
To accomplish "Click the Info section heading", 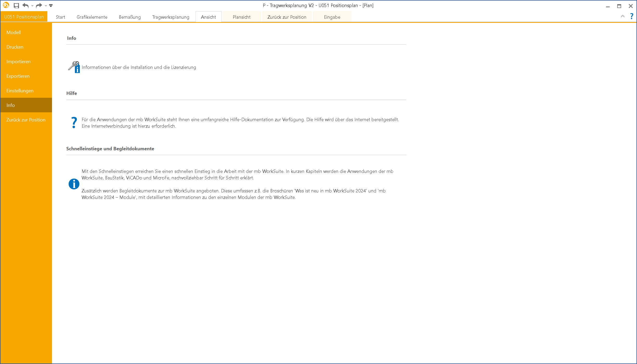I will tap(71, 38).
